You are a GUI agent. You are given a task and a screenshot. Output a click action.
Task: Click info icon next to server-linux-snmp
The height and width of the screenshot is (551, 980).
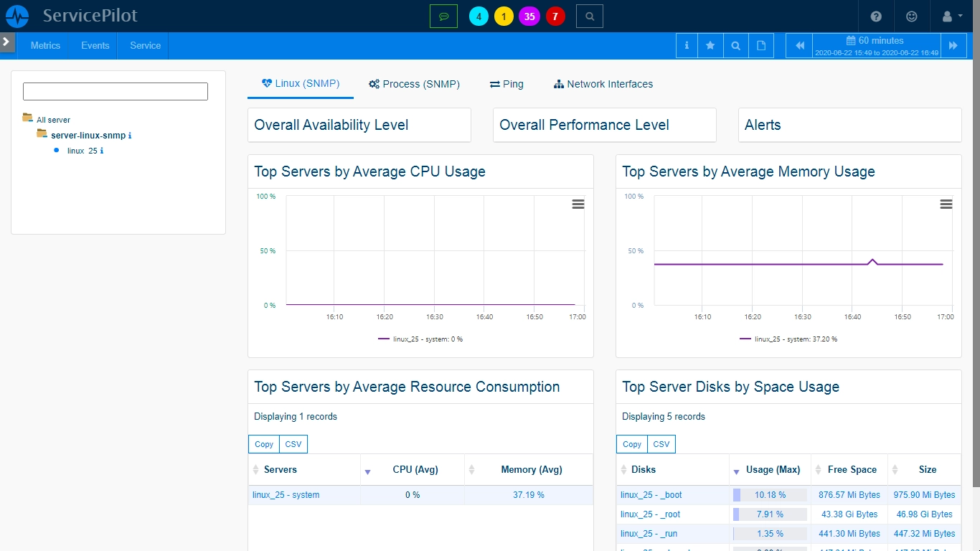(130, 136)
